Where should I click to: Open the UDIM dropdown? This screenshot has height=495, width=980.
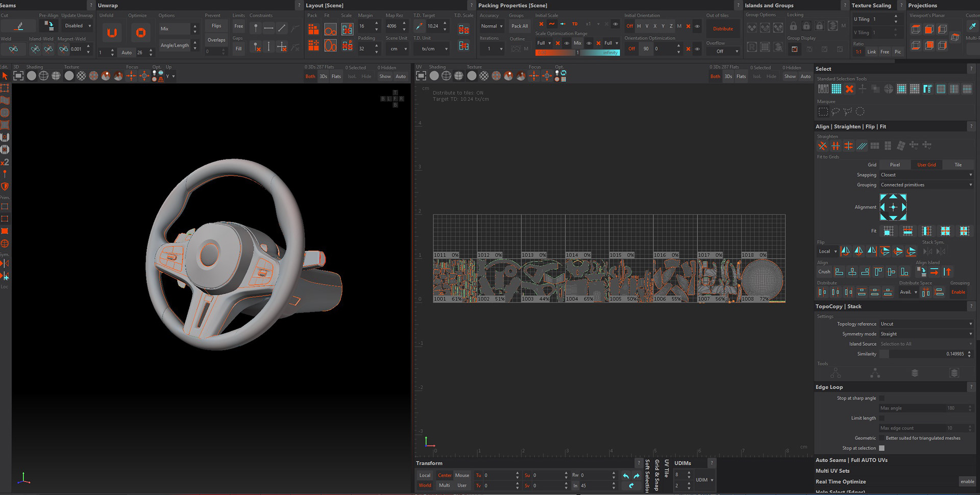pyautogui.click(x=705, y=480)
